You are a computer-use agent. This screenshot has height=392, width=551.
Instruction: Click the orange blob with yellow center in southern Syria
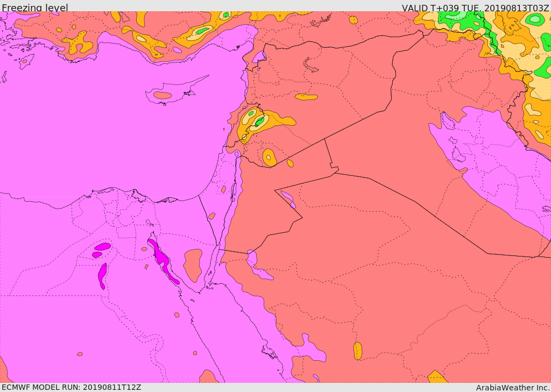[269, 157]
